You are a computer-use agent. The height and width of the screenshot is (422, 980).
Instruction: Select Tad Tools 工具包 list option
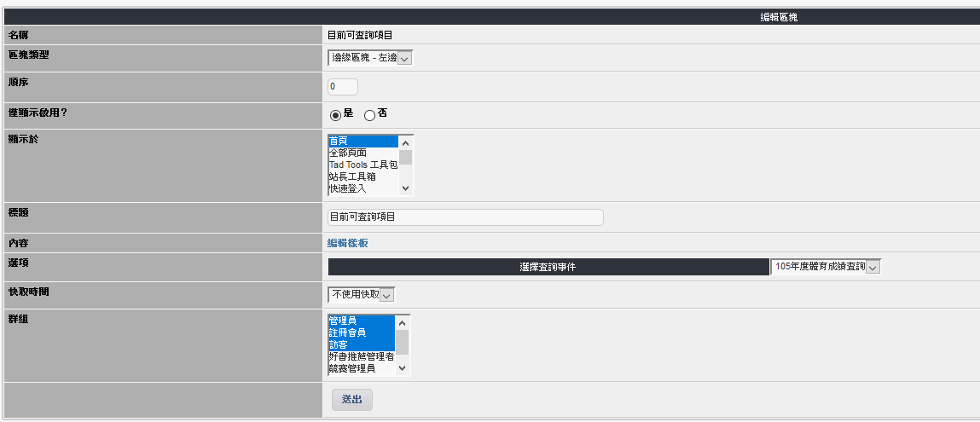pyautogui.click(x=362, y=165)
